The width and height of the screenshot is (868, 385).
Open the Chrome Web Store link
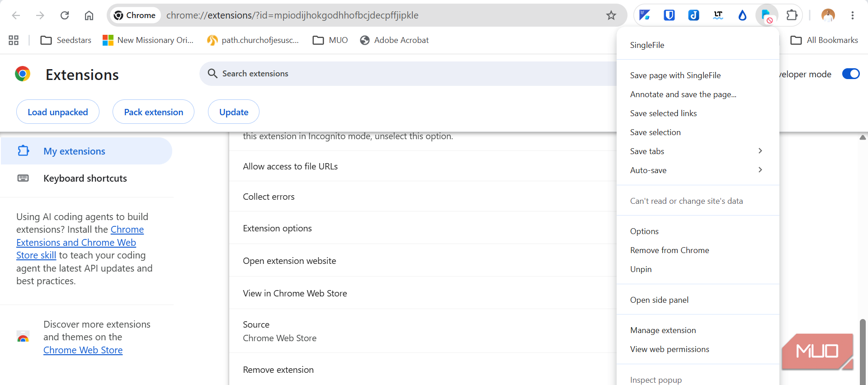[83, 350]
